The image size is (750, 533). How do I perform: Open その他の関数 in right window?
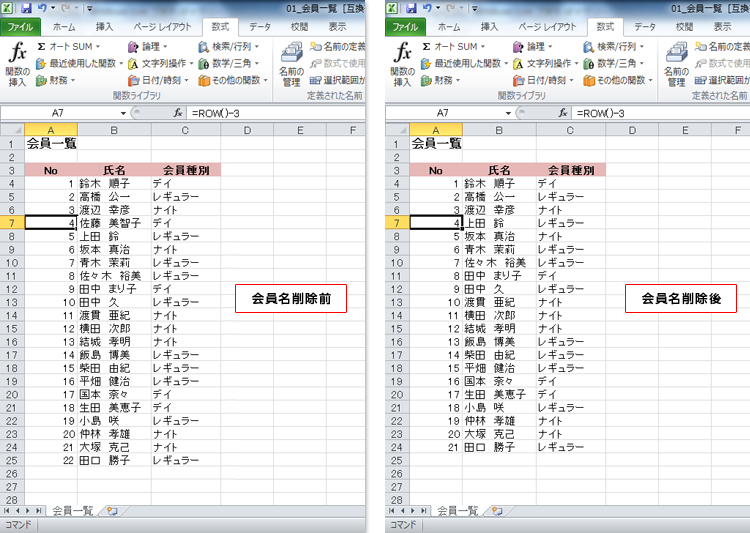coord(618,80)
